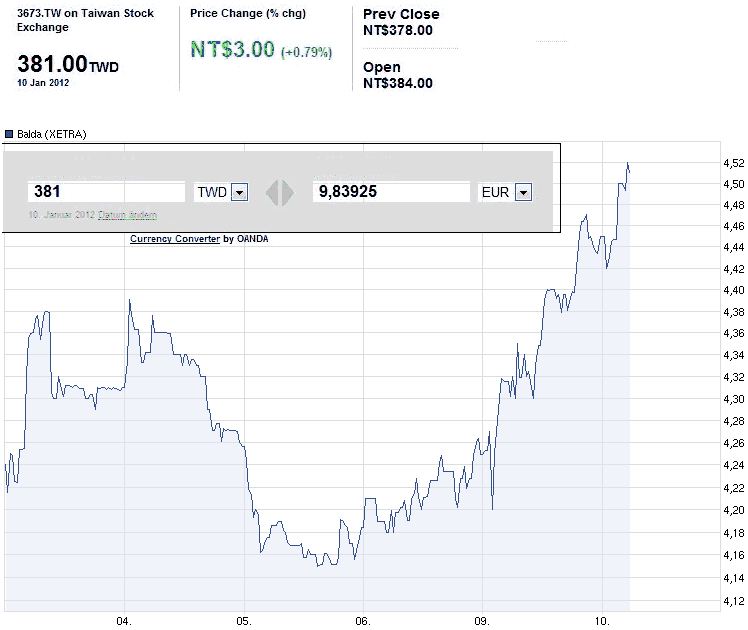
Task: Click the 06. date marker on x-axis
Action: pyautogui.click(x=363, y=621)
